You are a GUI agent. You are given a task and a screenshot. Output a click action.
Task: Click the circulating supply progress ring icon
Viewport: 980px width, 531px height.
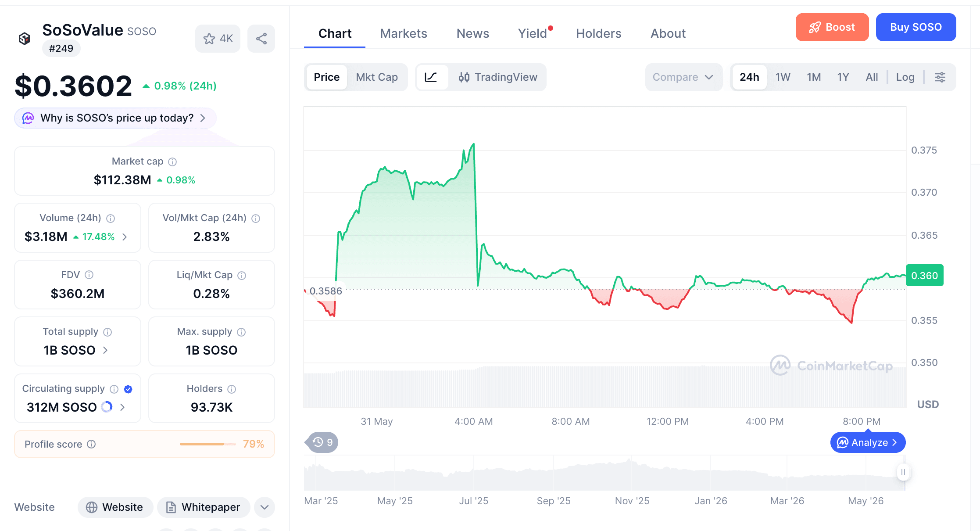[x=107, y=407]
